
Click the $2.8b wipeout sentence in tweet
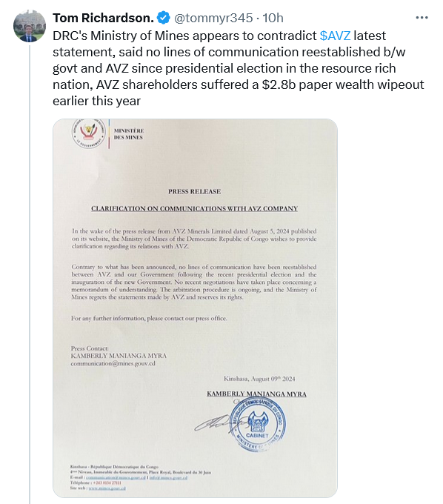tap(238, 93)
